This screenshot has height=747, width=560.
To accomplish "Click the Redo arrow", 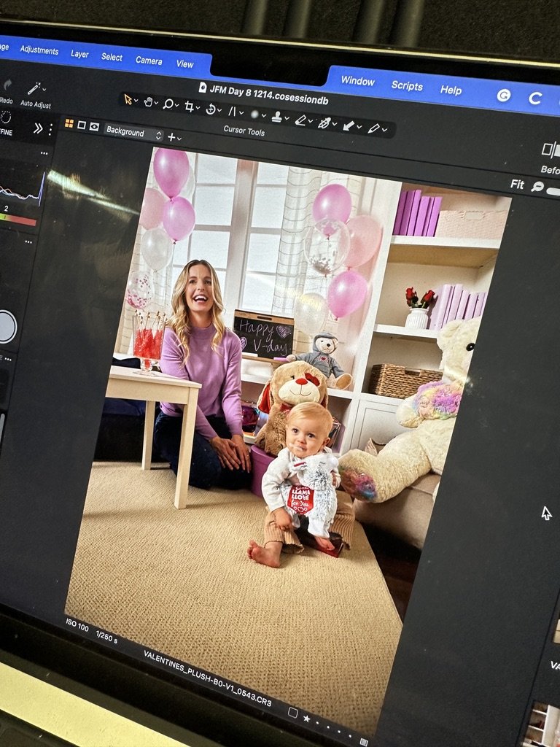I will click(x=7, y=85).
